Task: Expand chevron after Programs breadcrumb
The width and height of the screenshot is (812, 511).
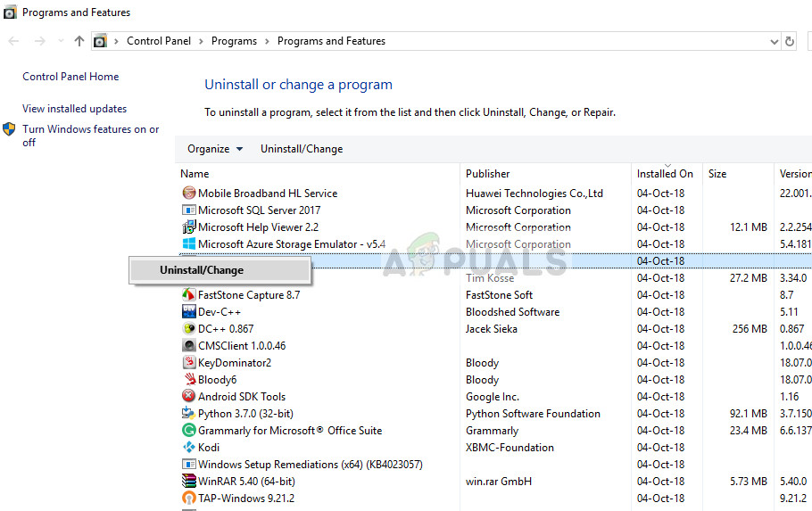Action: (x=267, y=41)
